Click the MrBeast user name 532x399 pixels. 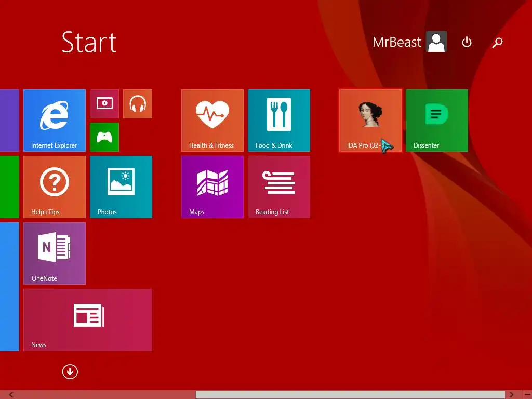396,42
